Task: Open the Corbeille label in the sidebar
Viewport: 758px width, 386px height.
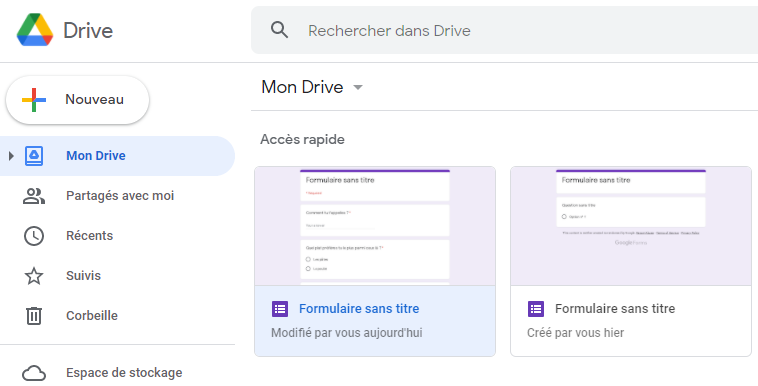Action: pyautogui.click(x=92, y=316)
